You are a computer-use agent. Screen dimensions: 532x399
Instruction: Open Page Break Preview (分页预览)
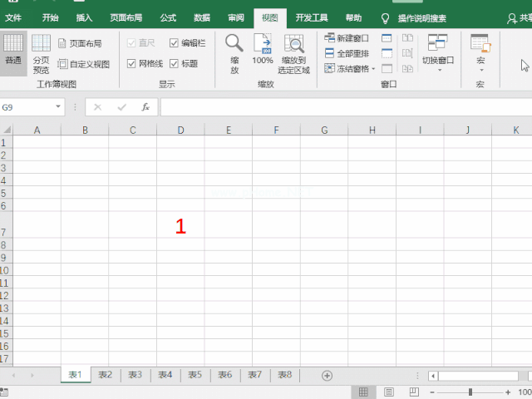click(41, 54)
